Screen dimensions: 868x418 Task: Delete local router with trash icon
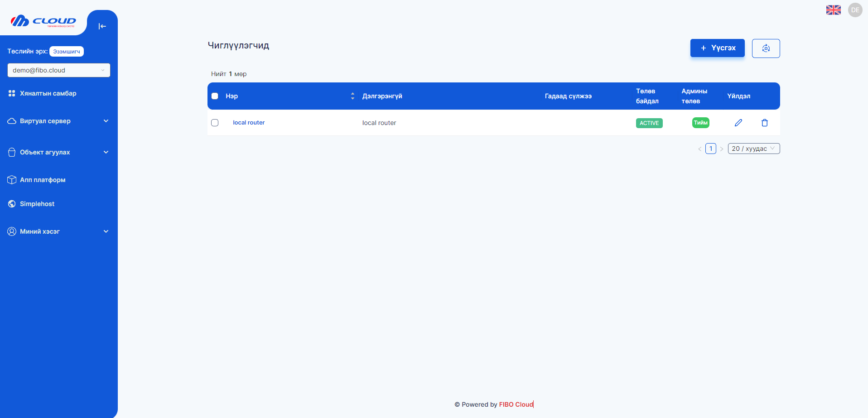[x=764, y=123]
